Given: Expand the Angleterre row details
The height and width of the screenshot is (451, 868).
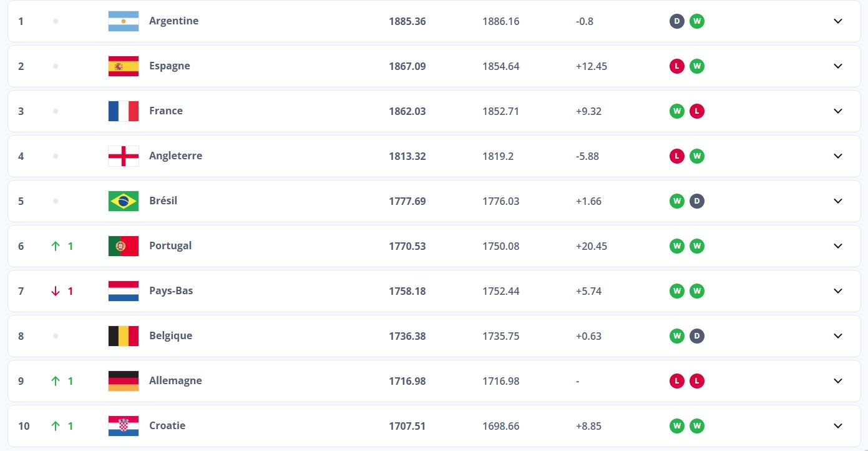Looking at the screenshot, I should tap(838, 156).
